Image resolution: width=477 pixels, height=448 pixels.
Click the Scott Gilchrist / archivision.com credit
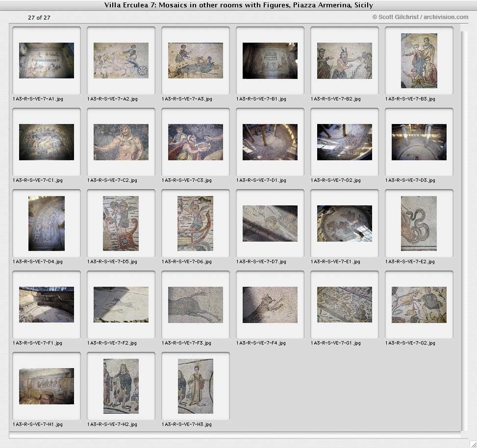point(421,17)
